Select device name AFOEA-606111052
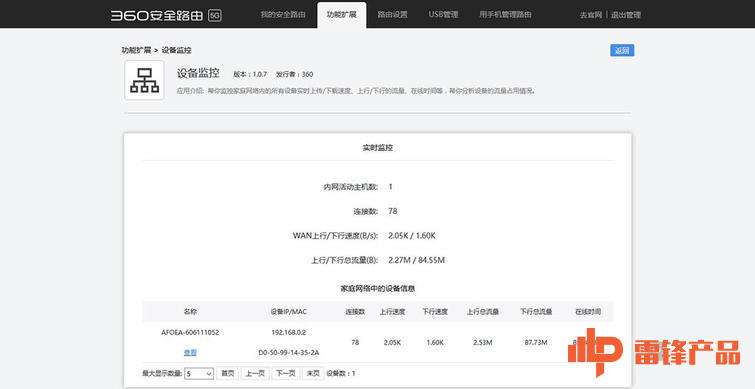The image size is (755, 389). [190, 332]
